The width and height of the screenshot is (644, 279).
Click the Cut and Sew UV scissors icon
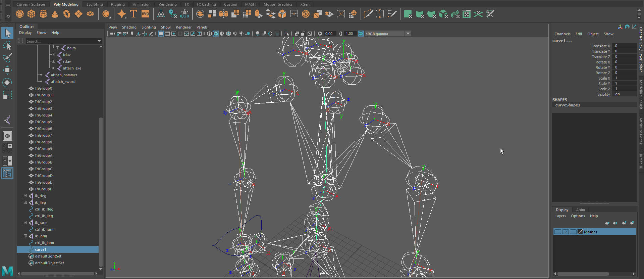pyautogui.click(x=490, y=14)
